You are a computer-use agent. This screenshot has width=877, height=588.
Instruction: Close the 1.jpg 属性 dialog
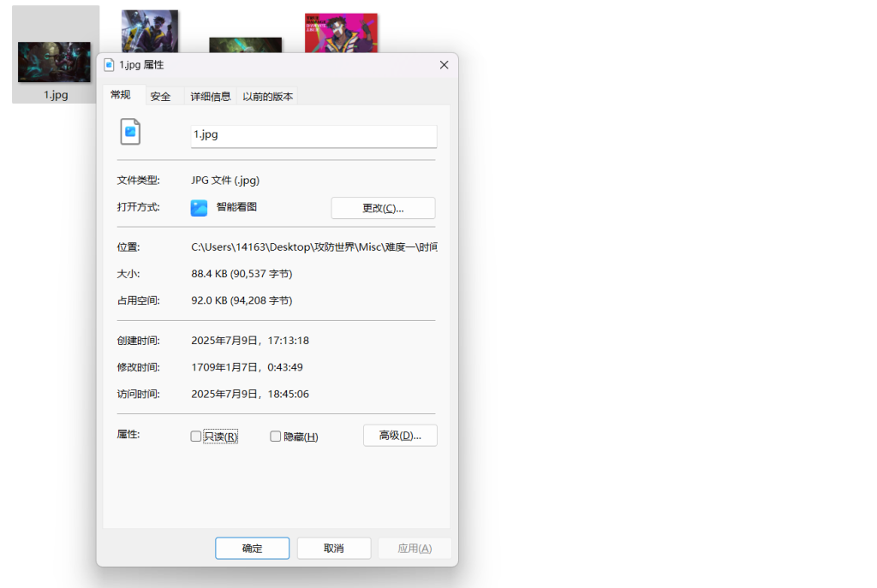(x=444, y=65)
